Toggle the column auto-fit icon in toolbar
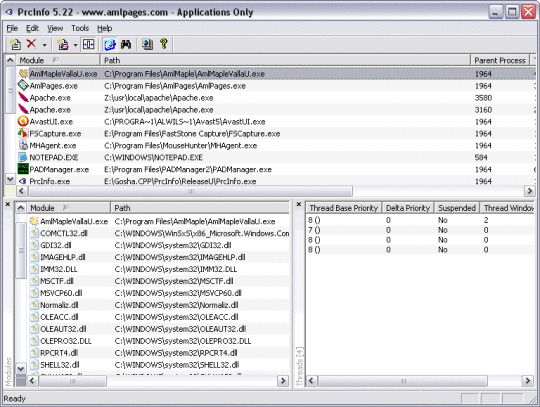Viewport: 540px width, 407px height. 89,44
